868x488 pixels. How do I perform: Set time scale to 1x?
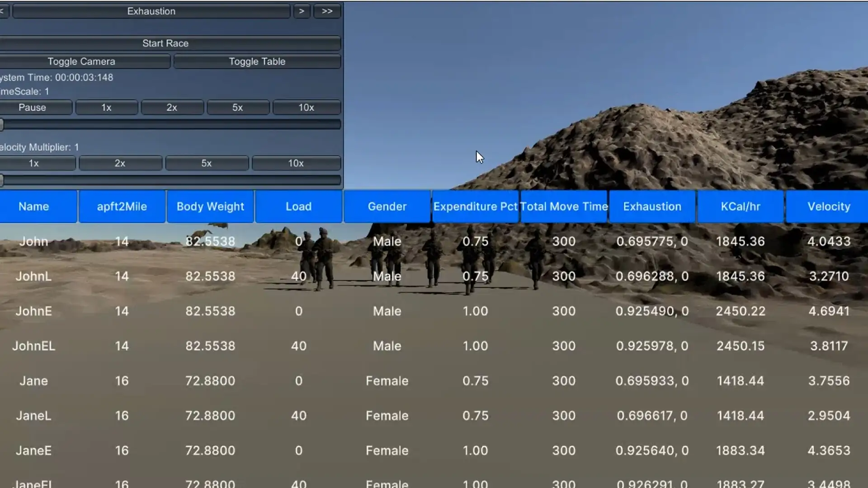pos(106,108)
